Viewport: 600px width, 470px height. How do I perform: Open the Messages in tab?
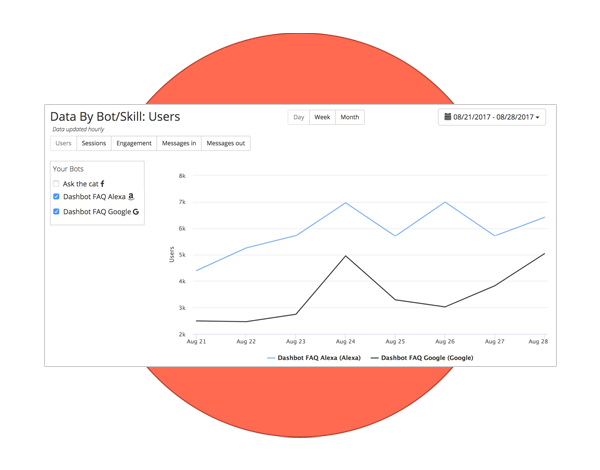tap(179, 143)
